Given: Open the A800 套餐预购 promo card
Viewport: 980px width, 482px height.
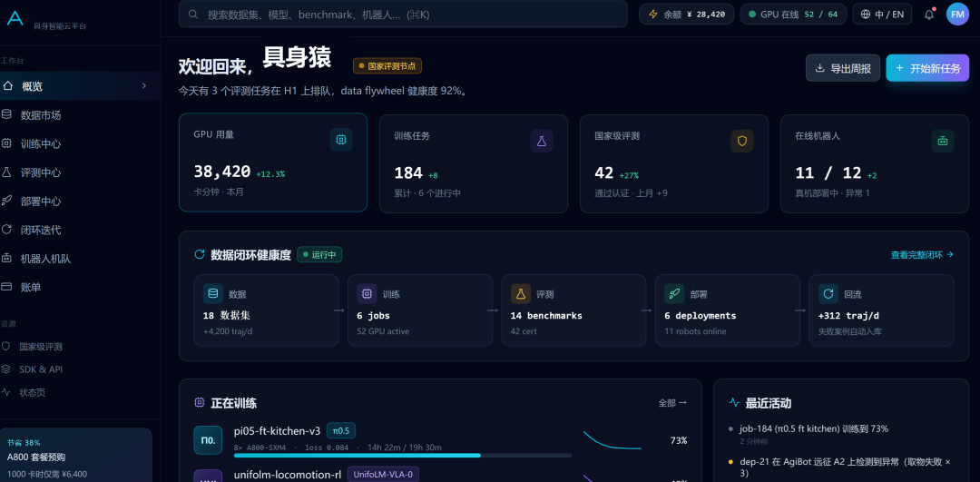Looking at the screenshot, I should tap(76, 455).
